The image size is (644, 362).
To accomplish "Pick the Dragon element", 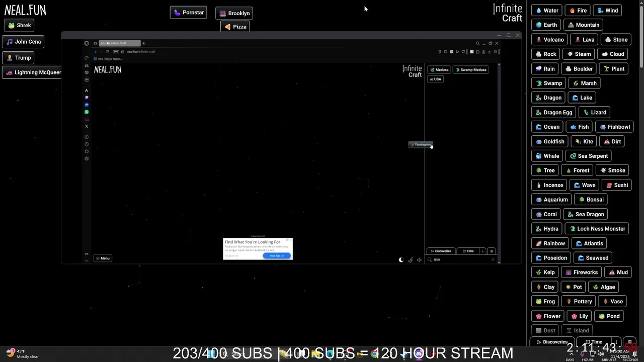I will point(548,98).
